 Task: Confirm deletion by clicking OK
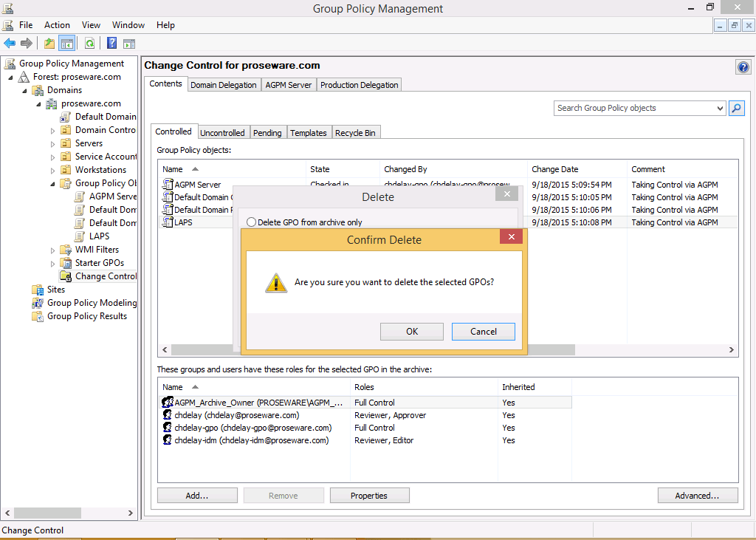click(x=411, y=332)
